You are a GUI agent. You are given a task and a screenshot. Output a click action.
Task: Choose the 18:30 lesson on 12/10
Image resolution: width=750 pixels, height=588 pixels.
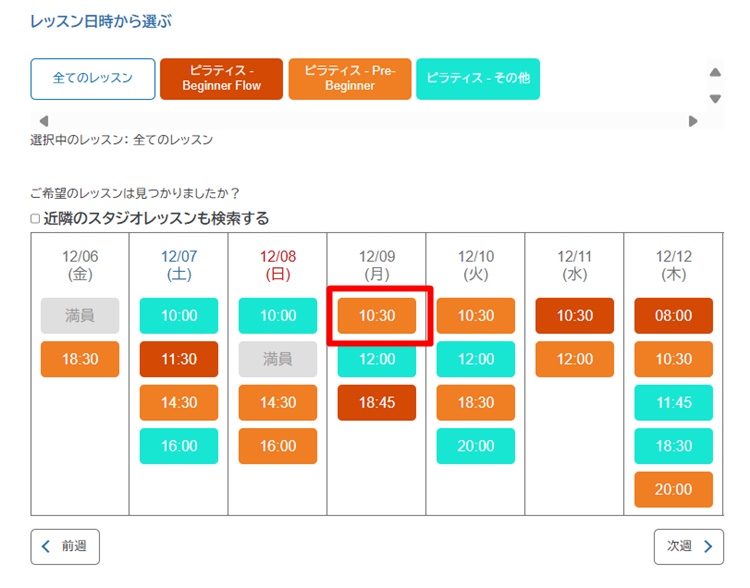point(476,402)
